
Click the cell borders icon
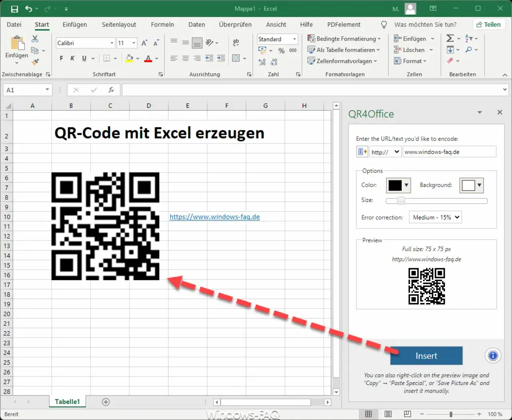tap(106, 58)
